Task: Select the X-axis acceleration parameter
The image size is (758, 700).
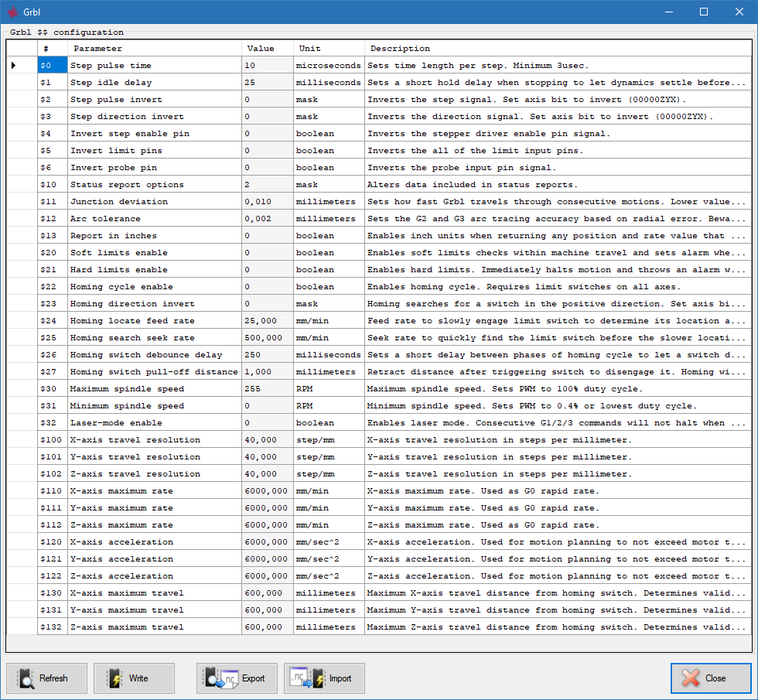Action: (x=155, y=542)
